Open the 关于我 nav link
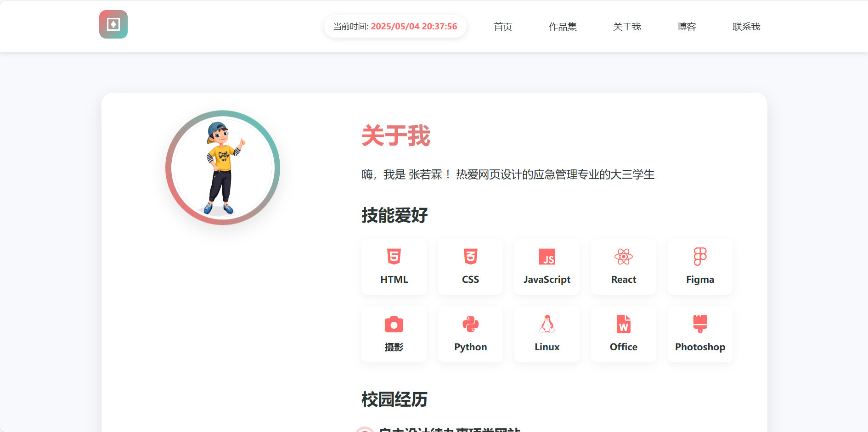Image resolution: width=868 pixels, height=432 pixels. [x=627, y=27]
